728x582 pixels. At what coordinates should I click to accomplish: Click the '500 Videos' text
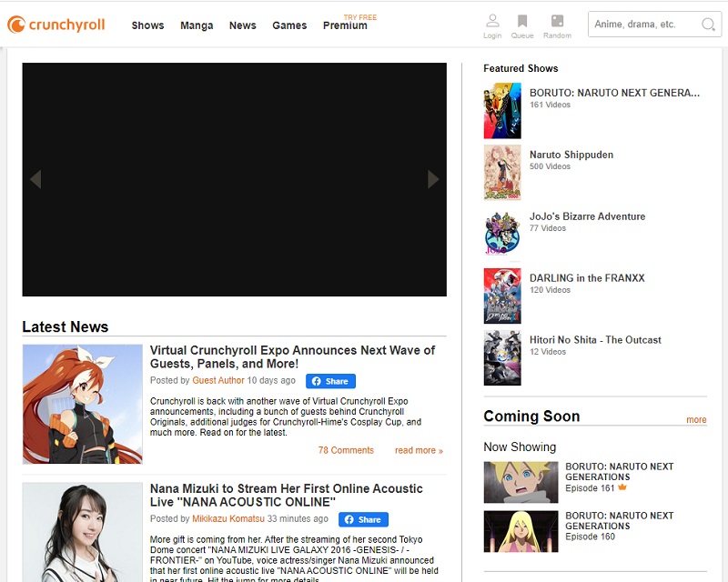pos(550,166)
